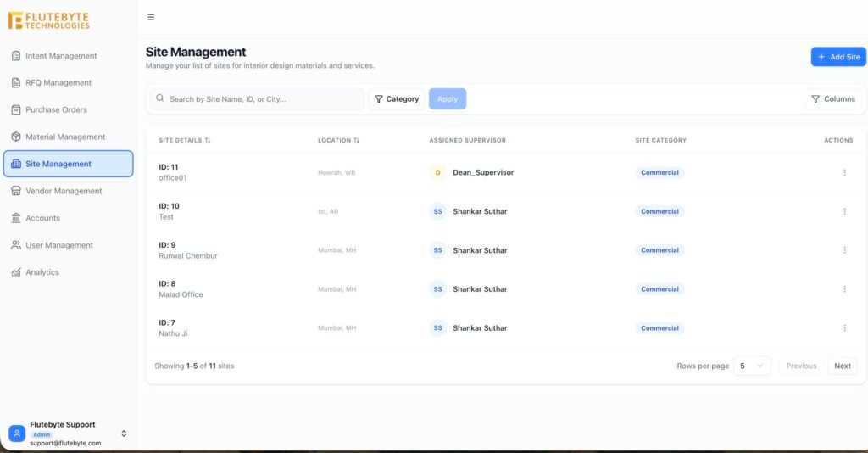Click the Analytics chart icon
868x453 pixels.
(16, 272)
